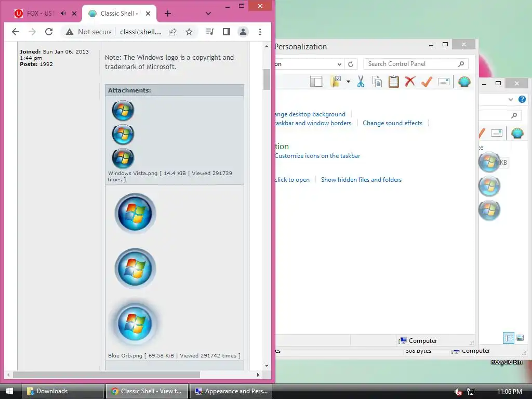Click shell icon in back Explorer window
Screen dimensions: 532x399
click(x=517, y=133)
